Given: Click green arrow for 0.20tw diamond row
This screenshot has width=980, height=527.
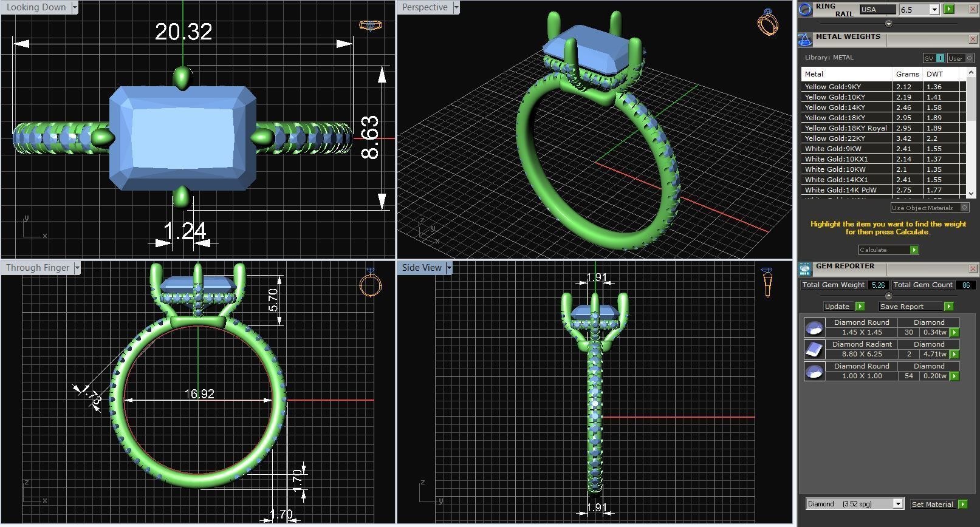Looking at the screenshot, I should [954, 376].
